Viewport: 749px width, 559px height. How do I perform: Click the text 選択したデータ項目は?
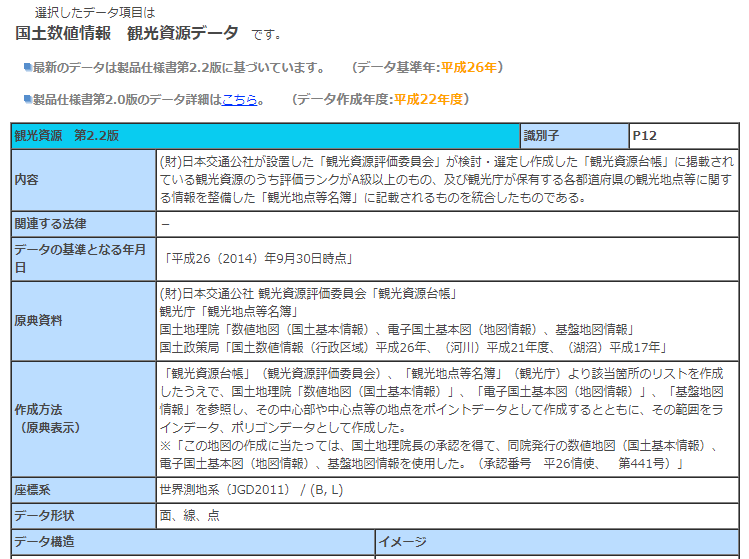click(95, 12)
